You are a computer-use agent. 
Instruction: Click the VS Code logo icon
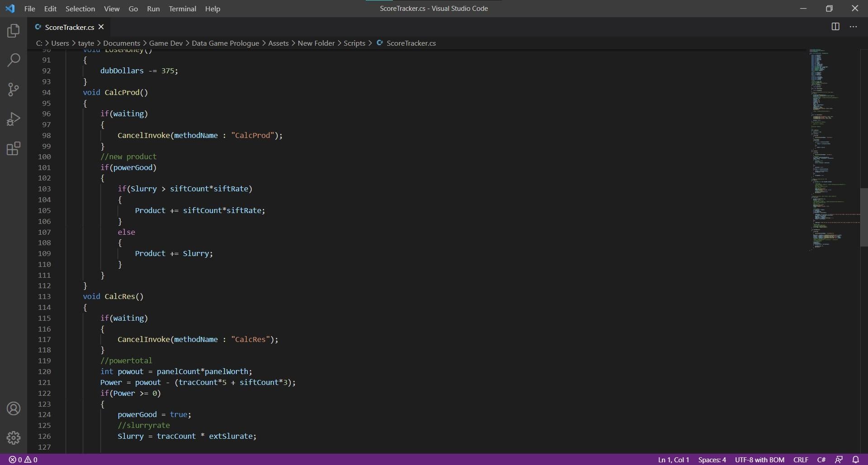(x=10, y=9)
